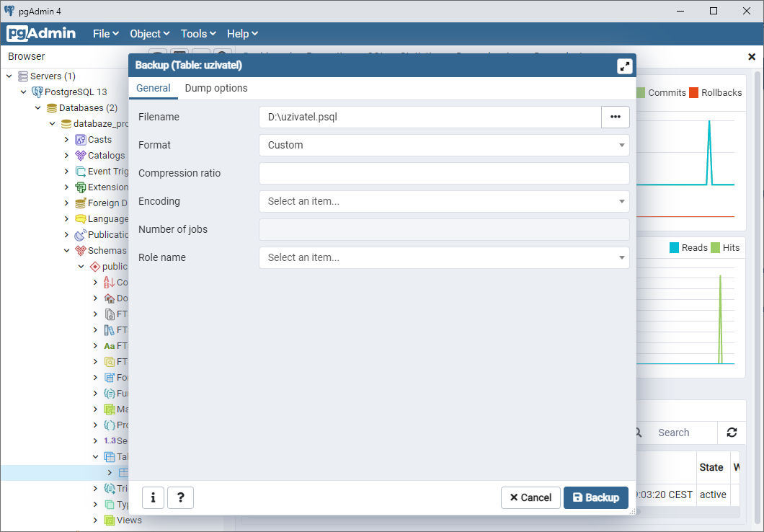Viewport: 764px width, 532px height.
Task: Click the refresh icon beside the Search box
Action: 732,432
